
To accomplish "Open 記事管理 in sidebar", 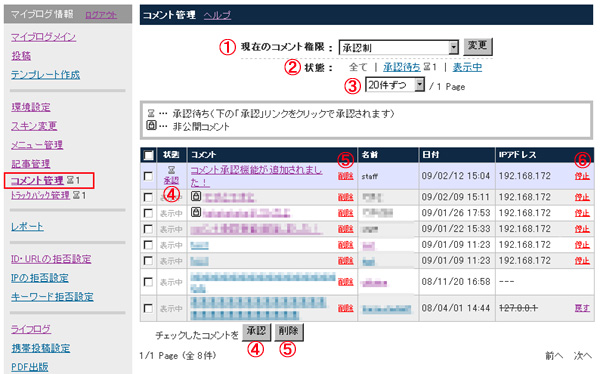I will (x=31, y=164).
